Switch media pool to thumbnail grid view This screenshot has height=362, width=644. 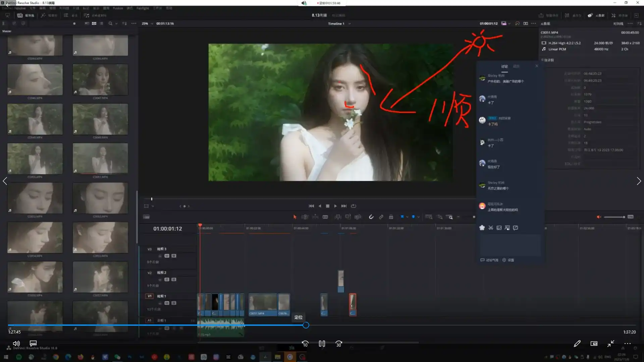tap(94, 23)
